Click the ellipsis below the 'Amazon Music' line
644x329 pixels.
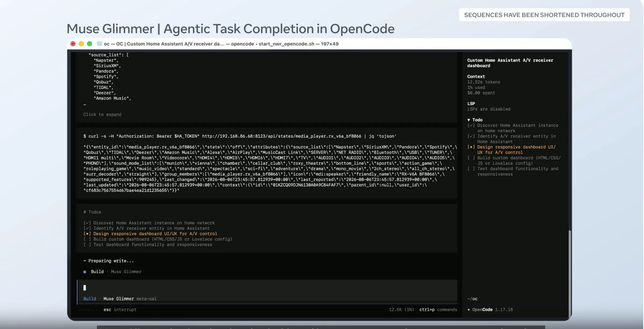[85, 105]
